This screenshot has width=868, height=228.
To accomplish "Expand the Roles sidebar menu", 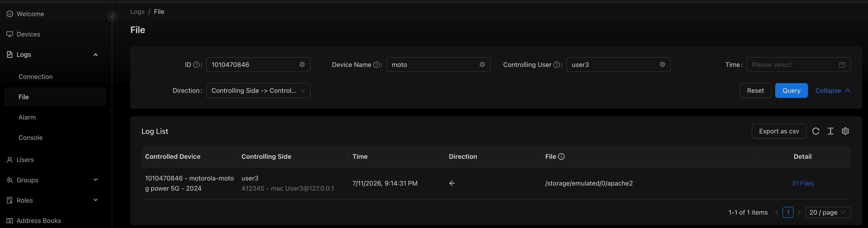I will pos(95,200).
